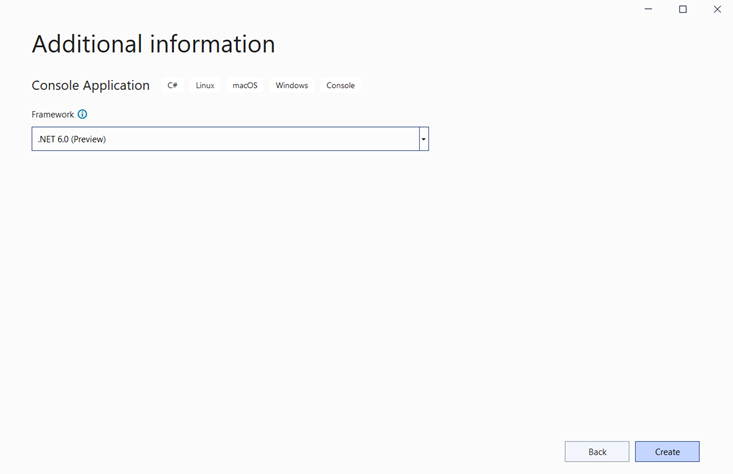The image size is (733, 474).
Task: Click the Additional information heading
Action: coord(153,44)
